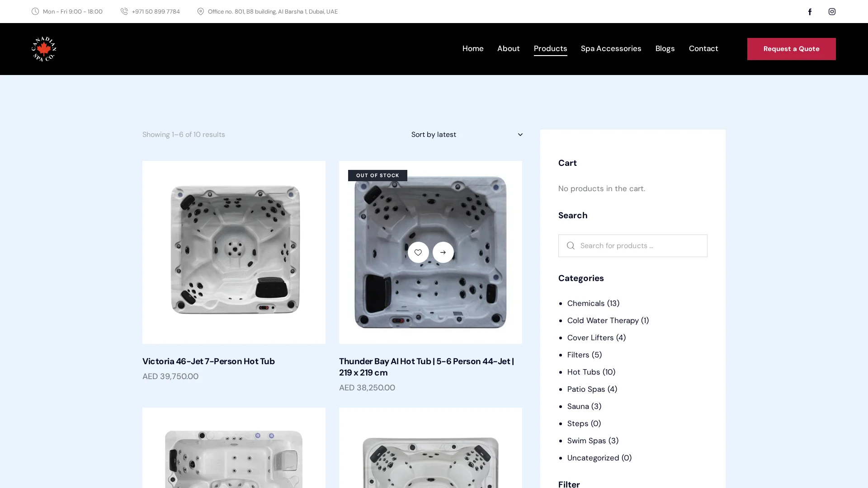Viewport: 868px width, 488px height.
Task: Click the phone number +971 50 899 7784
Action: (156, 12)
